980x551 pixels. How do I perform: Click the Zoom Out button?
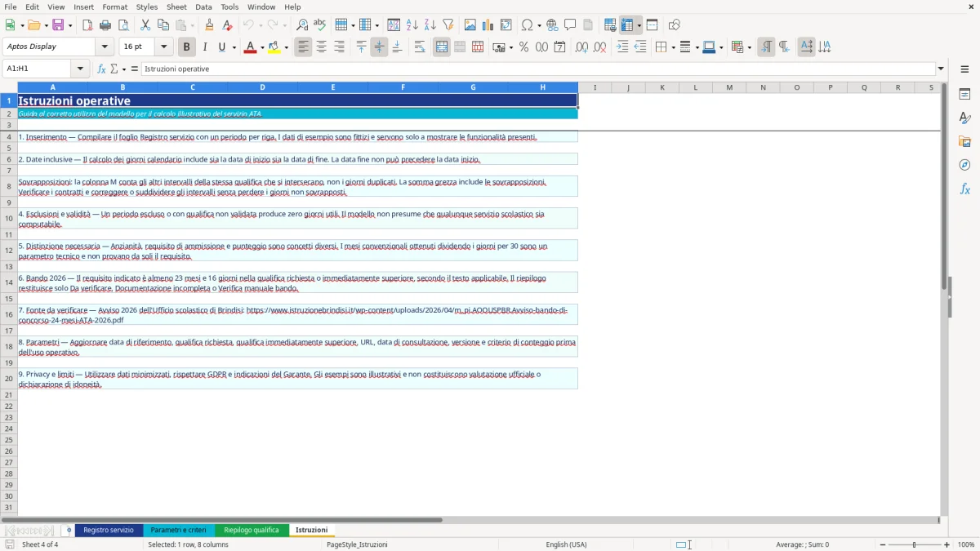881,544
